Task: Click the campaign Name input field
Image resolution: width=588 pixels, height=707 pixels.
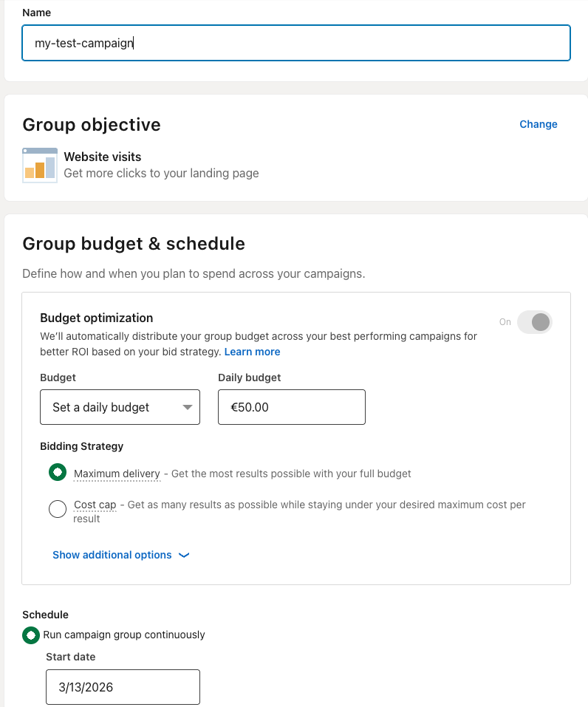Action: pyautogui.click(x=295, y=43)
